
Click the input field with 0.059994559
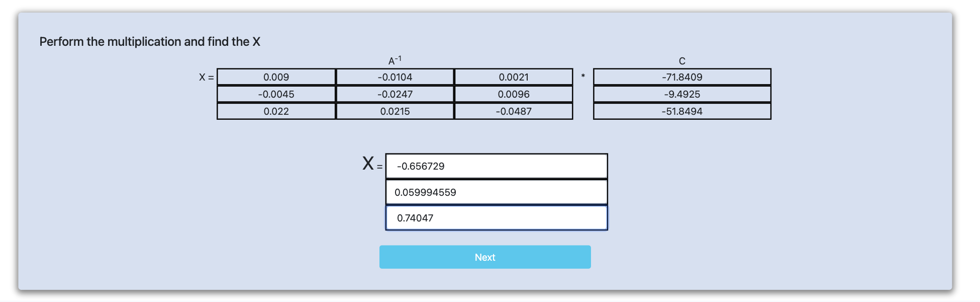(497, 192)
